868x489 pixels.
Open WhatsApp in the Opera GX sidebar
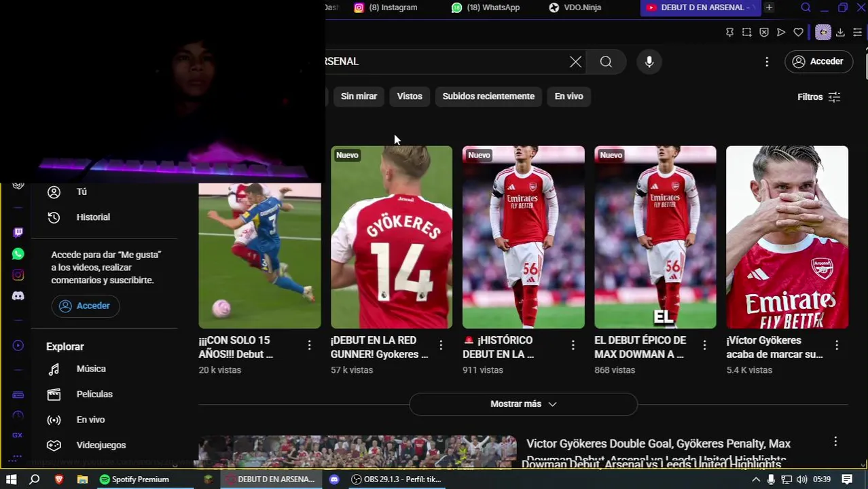pos(18,254)
